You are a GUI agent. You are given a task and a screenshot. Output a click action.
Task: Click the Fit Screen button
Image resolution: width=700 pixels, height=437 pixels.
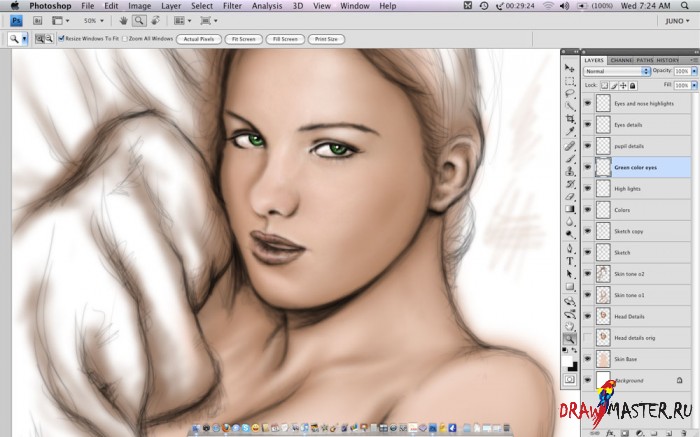(243, 39)
